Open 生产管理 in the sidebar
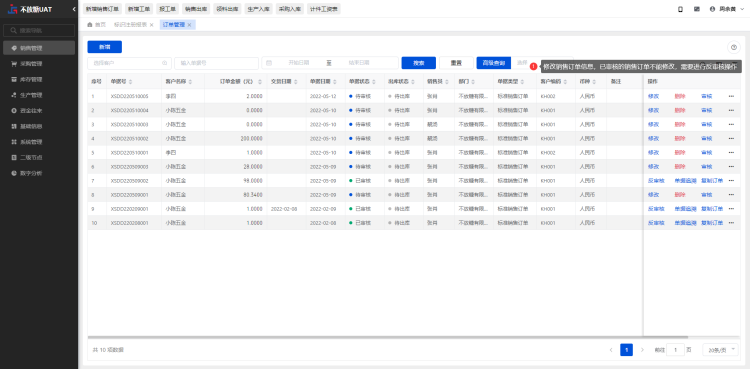Image resolution: width=750 pixels, height=369 pixels. point(39,95)
